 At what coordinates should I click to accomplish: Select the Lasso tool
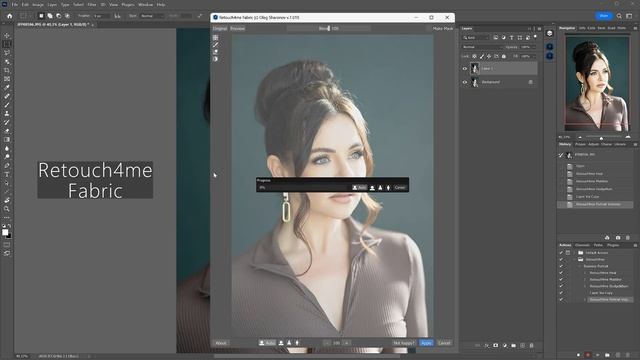coord(7,53)
